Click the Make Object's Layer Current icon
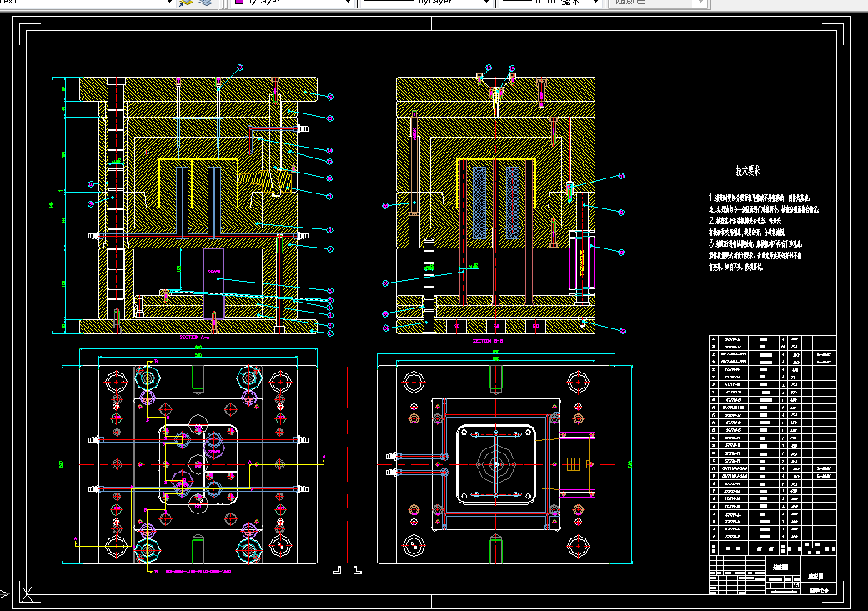Screen dimensions: 868x611 [x=185, y=3]
